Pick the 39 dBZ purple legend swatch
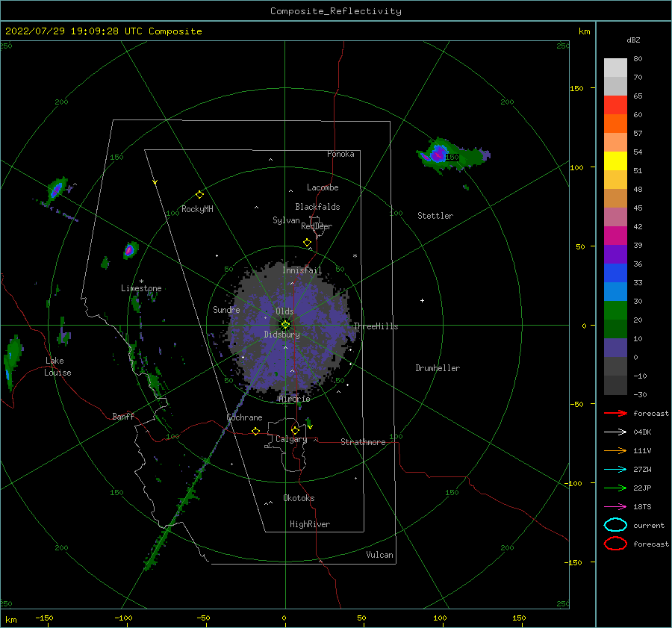The height and width of the screenshot is (628, 672). pos(615,254)
